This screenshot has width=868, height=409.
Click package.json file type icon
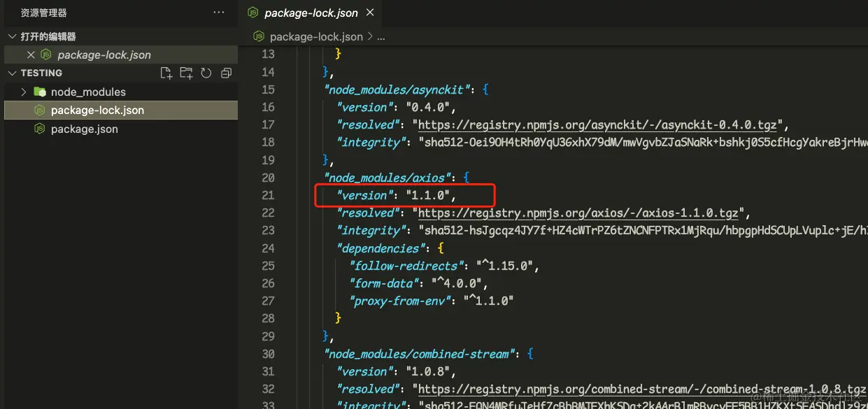(x=40, y=129)
